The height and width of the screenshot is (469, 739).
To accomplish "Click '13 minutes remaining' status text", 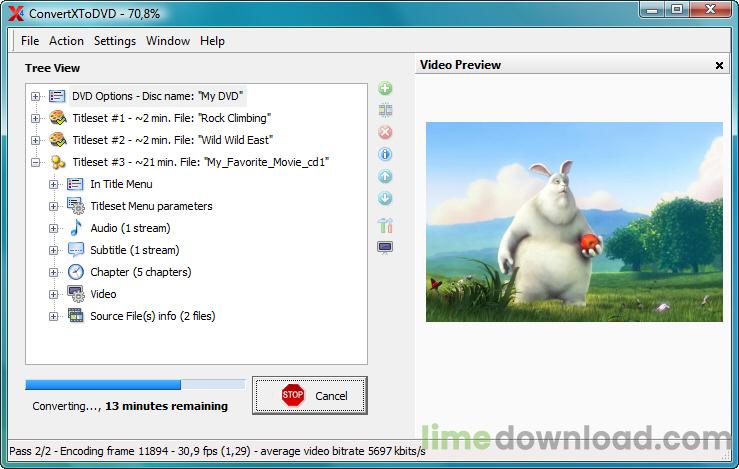I will click(x=166, y=406).
